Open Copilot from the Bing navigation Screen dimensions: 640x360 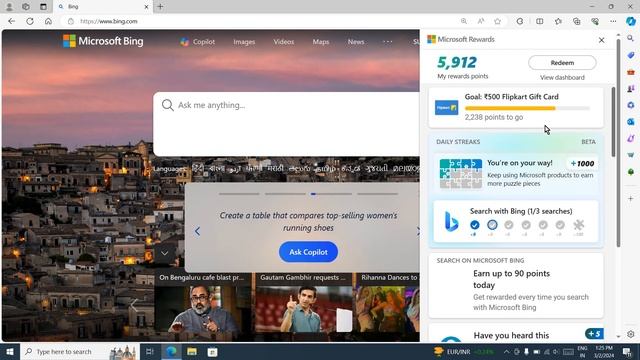click(x=198, y=42)
